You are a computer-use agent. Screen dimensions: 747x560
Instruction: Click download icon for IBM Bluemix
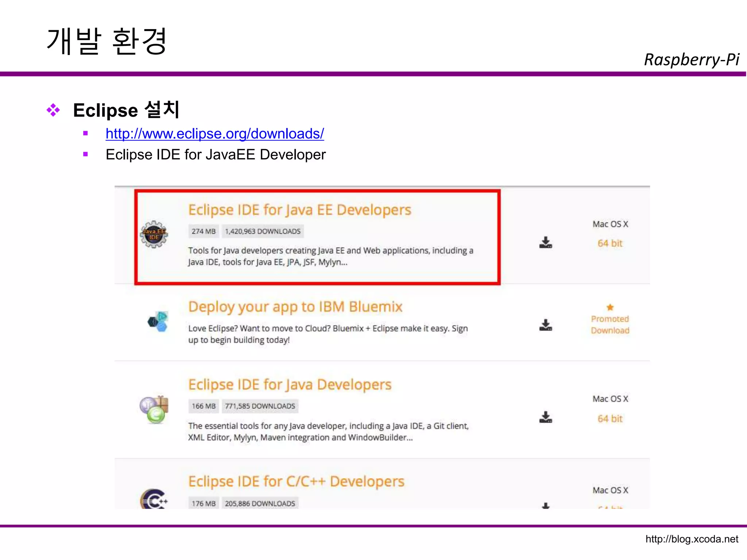[x=546, y=325]
